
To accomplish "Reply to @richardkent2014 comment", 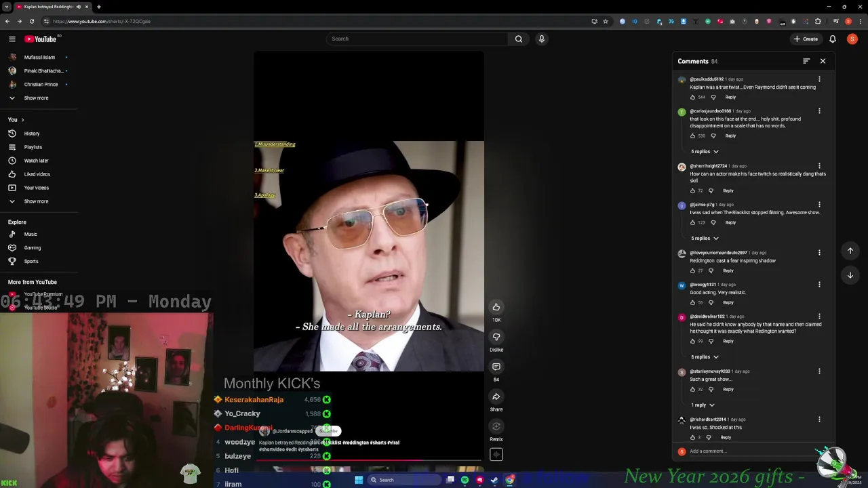I will [726, 437].
